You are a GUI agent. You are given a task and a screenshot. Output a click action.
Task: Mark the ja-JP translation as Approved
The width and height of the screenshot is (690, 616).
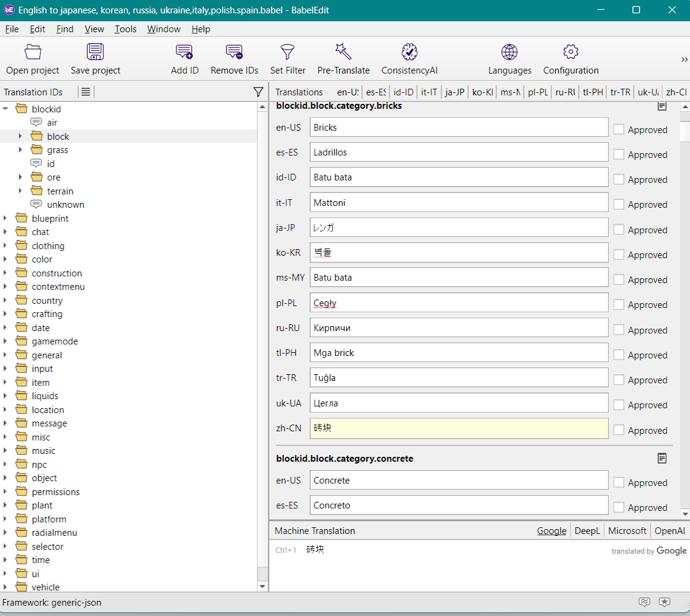tap(618, 230)
